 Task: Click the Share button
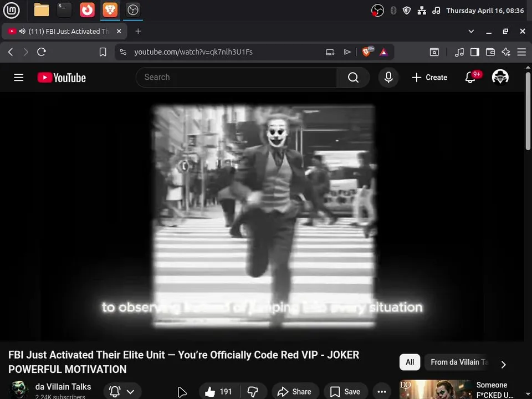pyautogui.click(x=295, y=392)
